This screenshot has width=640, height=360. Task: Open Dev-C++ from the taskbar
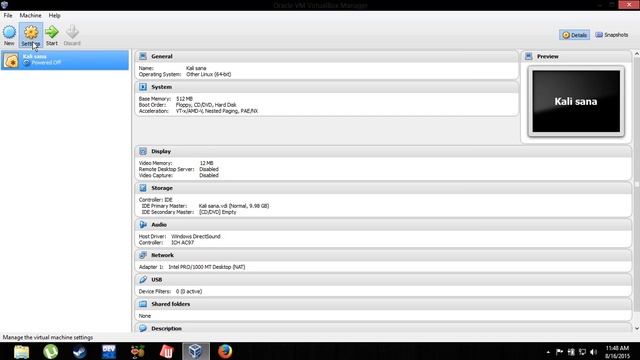coord(109,351)
